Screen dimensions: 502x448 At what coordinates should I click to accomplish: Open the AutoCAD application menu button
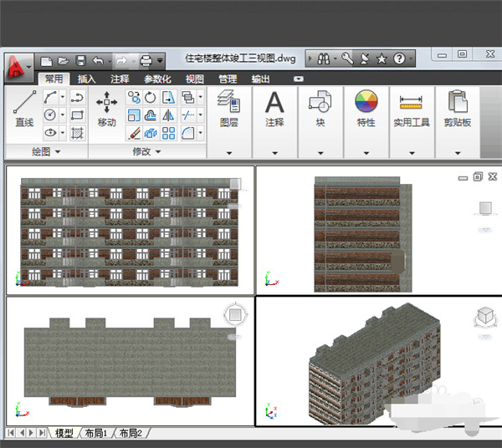click(17, 66)
